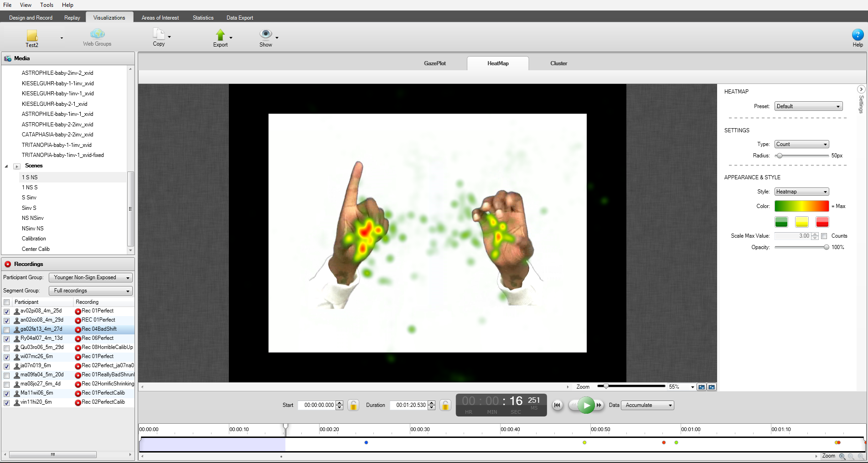Image resolution: width=868 pixels, height=463 pixels.
Task: Open the Participant Group dropdown
Action: tap(91, 277)
